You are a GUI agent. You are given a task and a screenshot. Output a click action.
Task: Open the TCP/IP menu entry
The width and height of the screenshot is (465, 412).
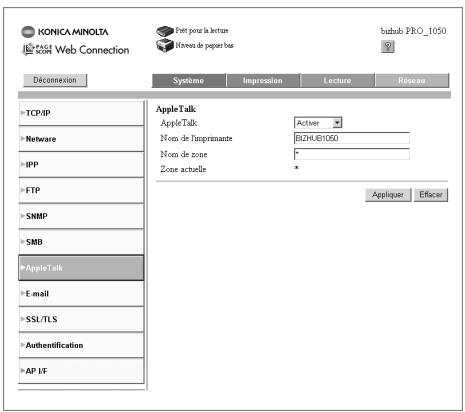pyautogui.click(x=81, y=113)
